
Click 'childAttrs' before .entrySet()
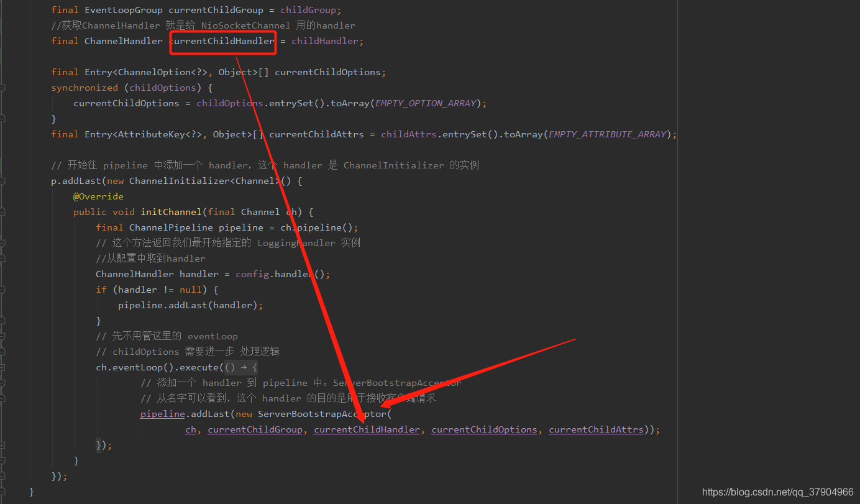coord(409,134)
